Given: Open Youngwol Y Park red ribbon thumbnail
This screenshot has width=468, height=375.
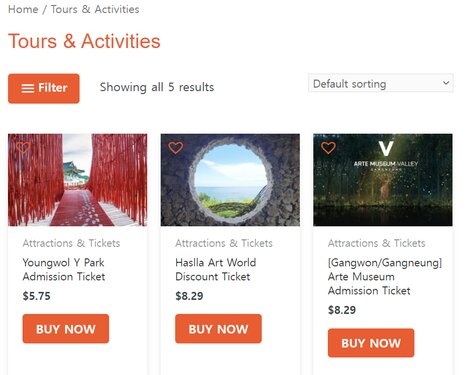Looking at the screenshot, I should [78, 180].
